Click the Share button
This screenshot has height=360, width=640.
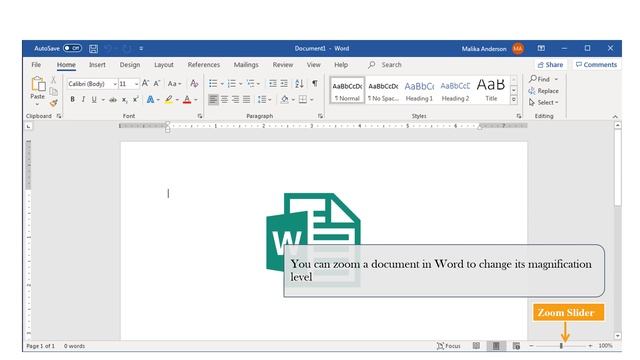tap(550, 65)
